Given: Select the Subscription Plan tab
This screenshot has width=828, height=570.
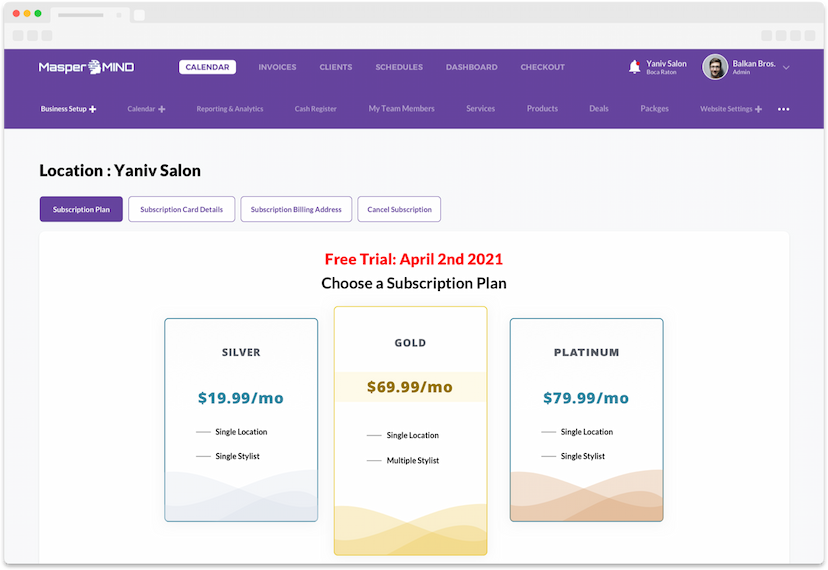Looking at the screenshot, I should click(x=81, y=209).
